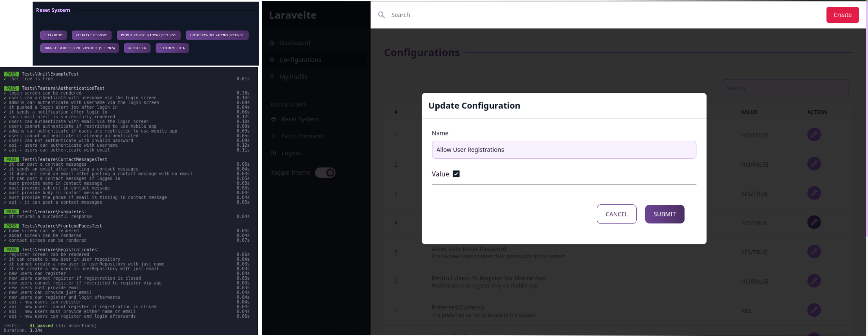The width and height of the screenshot is (868, 336).
Task: Click the Reset System bug icon
Action: (273, 119)
